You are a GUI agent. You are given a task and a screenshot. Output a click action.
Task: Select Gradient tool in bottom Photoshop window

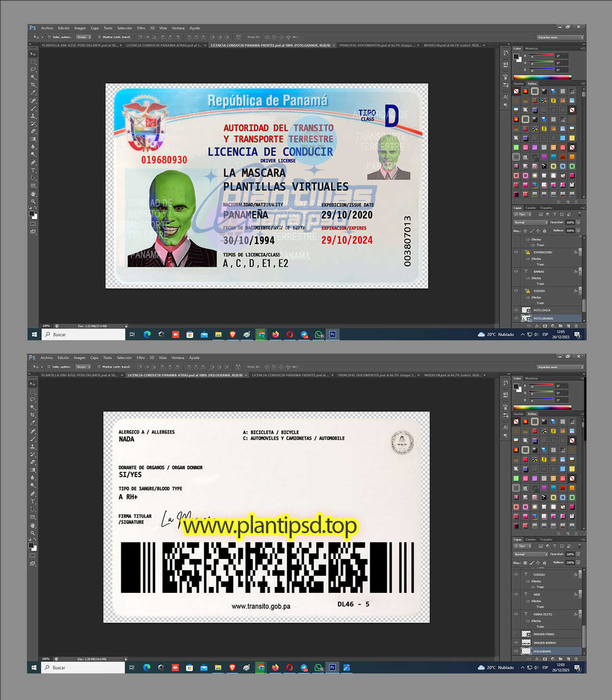pyautogui.click(x=33, y=469)
